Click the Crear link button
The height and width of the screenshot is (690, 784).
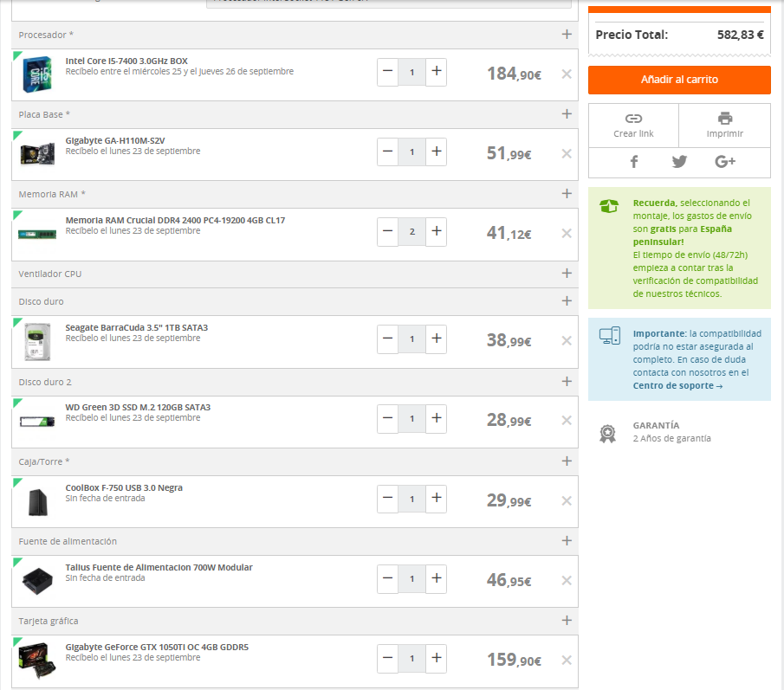click(x=633, y=126)
